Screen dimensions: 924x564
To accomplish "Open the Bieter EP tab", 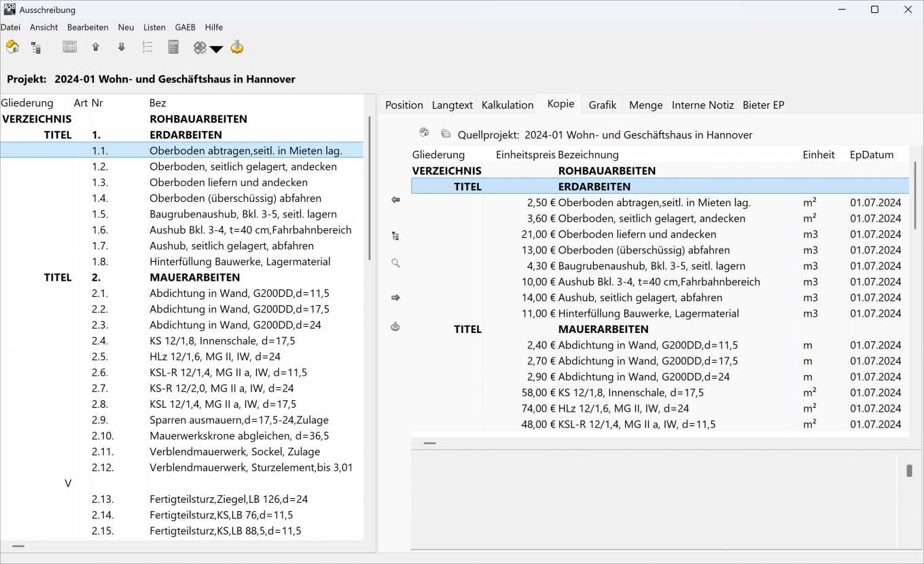I will click(x=764, y=105).
